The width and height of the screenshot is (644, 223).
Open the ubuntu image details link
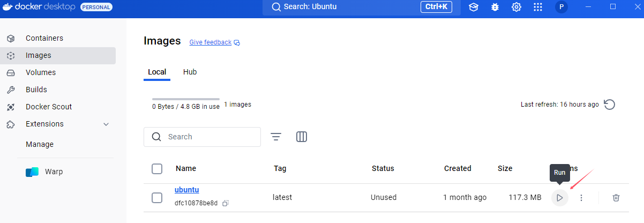[x=186, y=190]
